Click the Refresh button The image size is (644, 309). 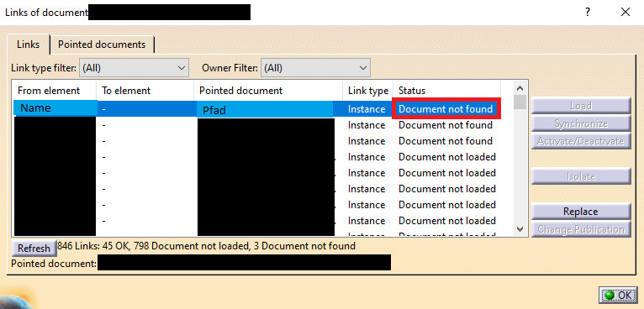(x=34, y=249)
